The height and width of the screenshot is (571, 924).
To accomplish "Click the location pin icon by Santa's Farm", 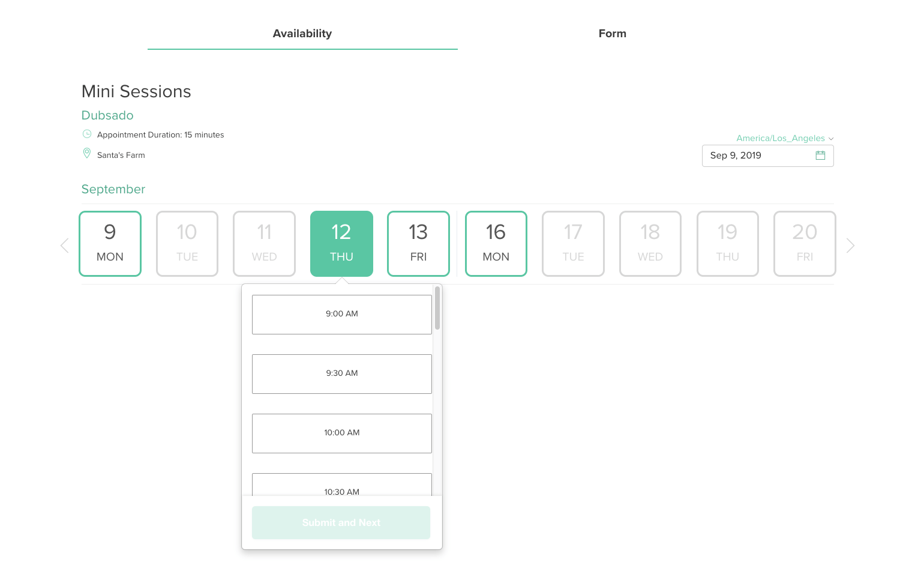I will [x=87, y=154].
